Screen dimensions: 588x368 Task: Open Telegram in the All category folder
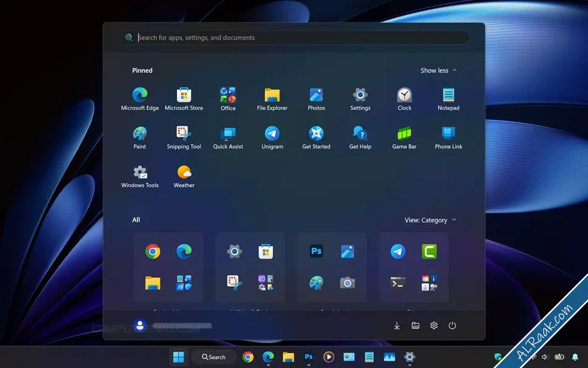398,251
